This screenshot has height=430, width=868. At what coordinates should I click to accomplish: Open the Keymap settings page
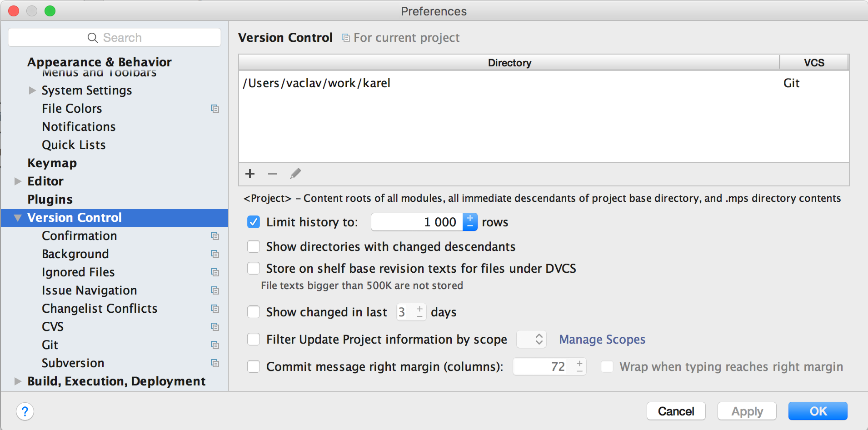[x=52, y=163]
